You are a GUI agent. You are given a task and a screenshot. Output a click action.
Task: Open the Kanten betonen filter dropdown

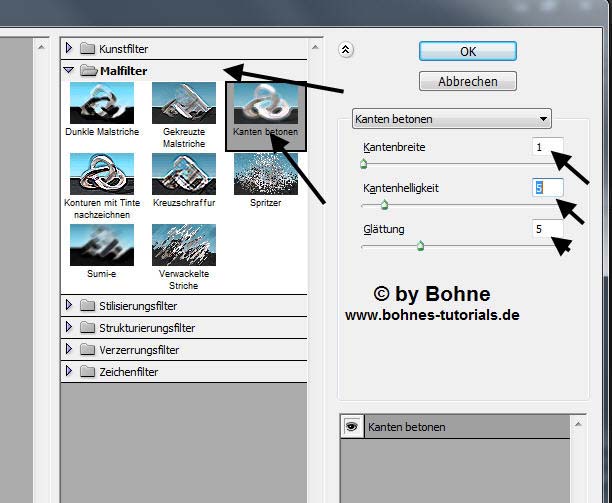[451, 119]
